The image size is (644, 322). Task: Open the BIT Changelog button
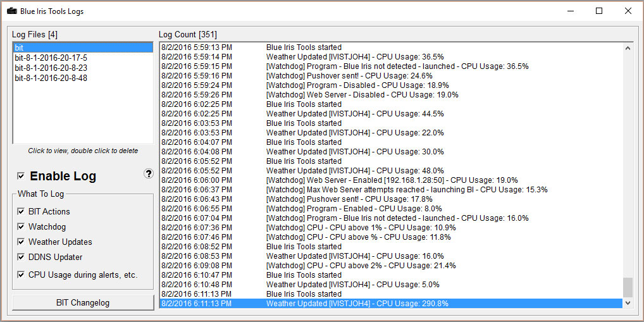coord(82,302)
